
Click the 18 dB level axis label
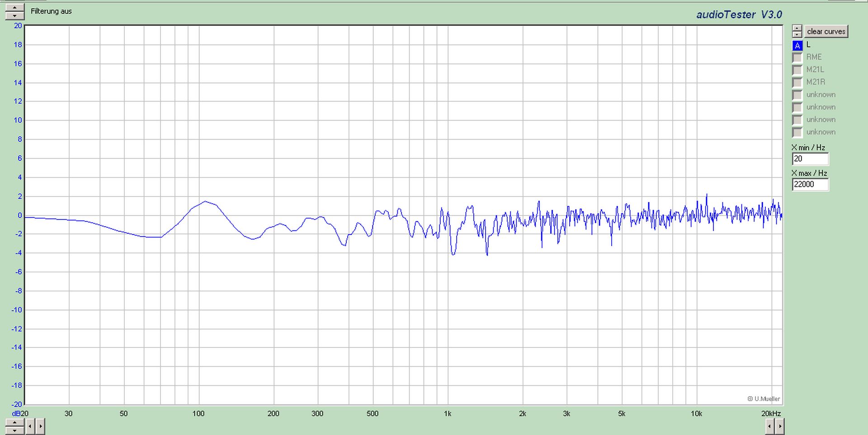click(x=18, y=45)
